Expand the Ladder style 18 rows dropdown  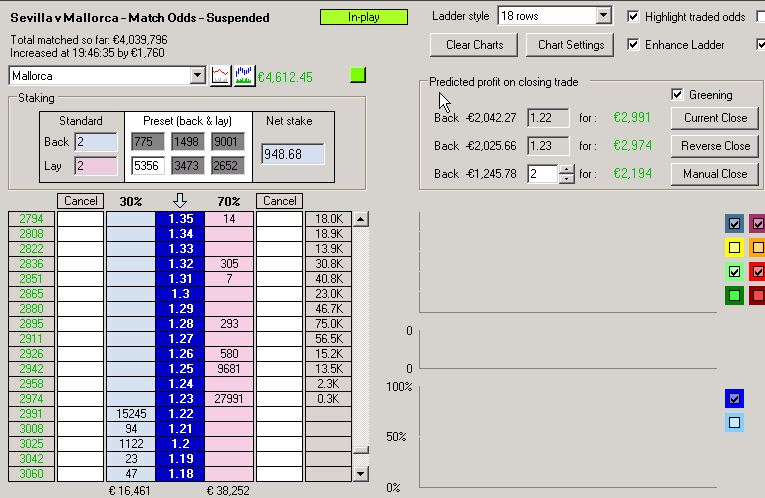pyautogui.click(x=602, y=16)
